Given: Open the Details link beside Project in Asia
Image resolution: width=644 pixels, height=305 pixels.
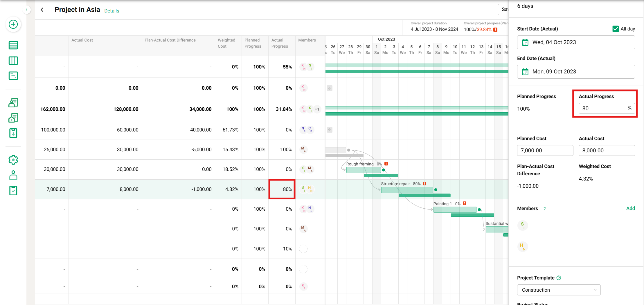Looking at the screenshot, I should 111,11.
